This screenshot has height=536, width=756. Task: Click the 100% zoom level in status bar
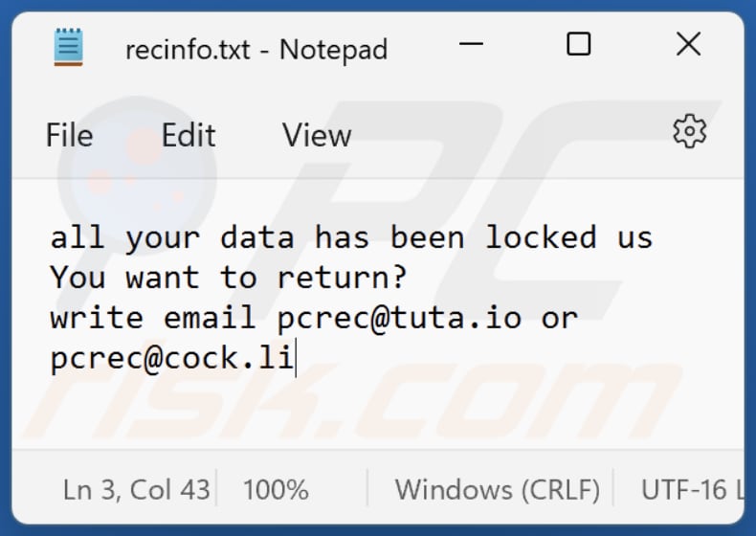[x=276, y=490]
